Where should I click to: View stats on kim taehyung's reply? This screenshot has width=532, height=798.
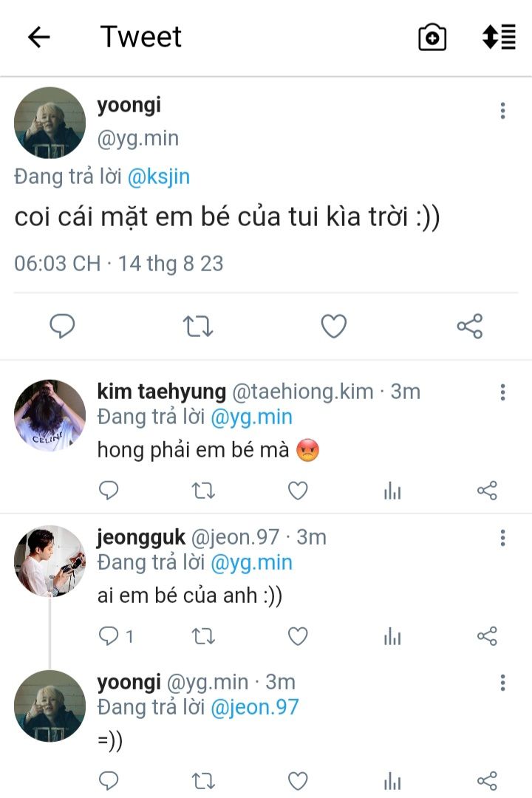[392, 491]
